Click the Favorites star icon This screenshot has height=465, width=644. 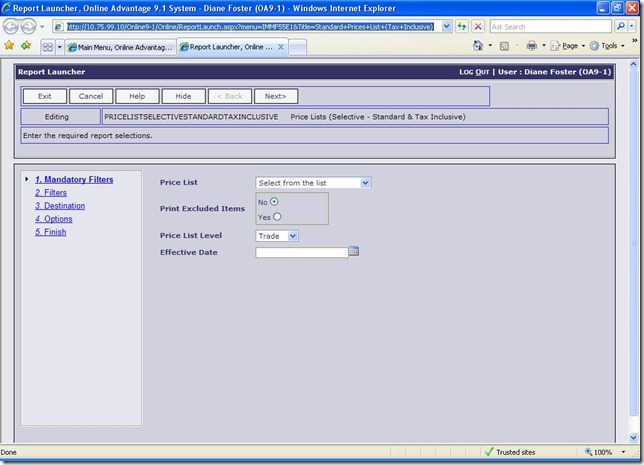(x=9, y=46)
